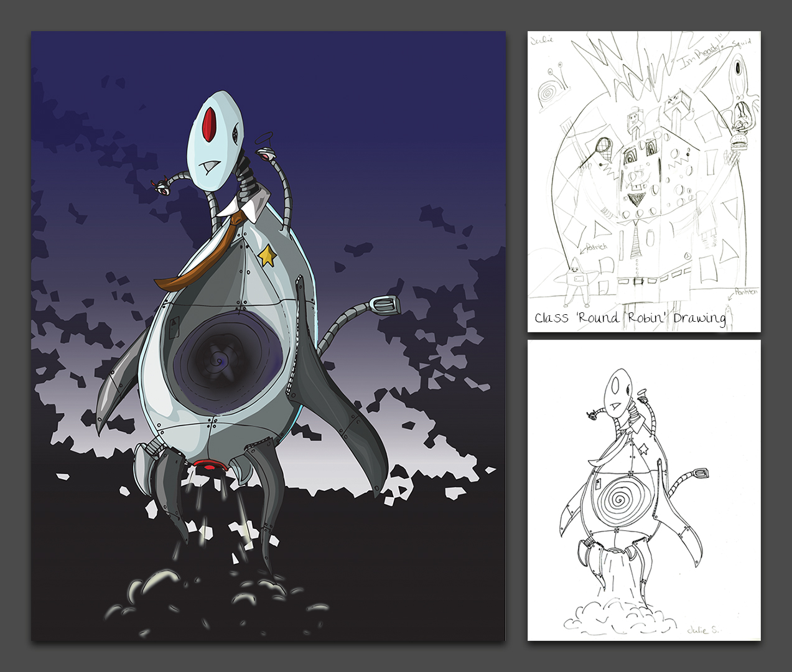
Task: Click the yellow star badge on the robot's chest
Action: point(268,254)
